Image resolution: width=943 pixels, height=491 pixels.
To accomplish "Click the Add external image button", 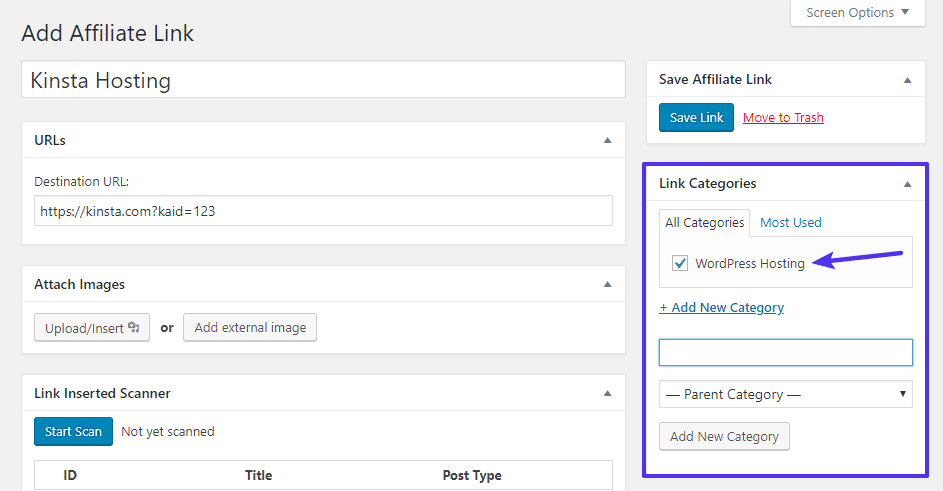I will point(250,327).
